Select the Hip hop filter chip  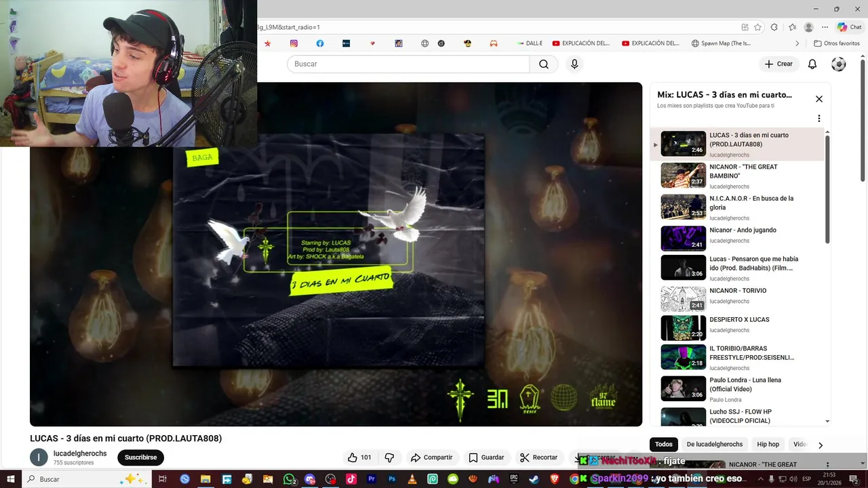(768, 445)
